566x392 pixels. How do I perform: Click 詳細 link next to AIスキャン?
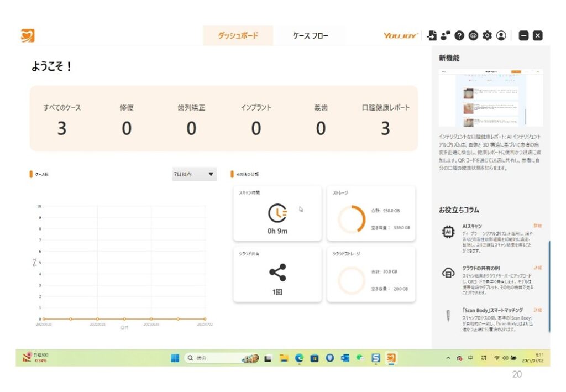click(x=537, y=226)
